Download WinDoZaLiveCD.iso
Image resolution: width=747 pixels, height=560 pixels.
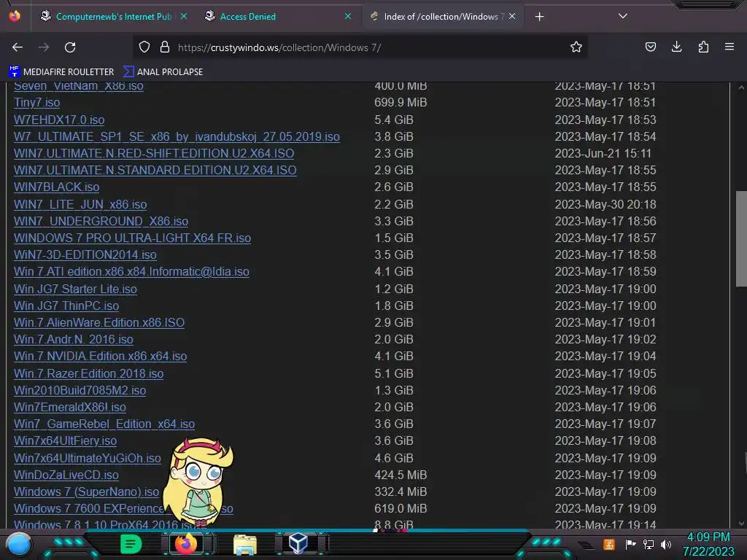click(66, 475)
